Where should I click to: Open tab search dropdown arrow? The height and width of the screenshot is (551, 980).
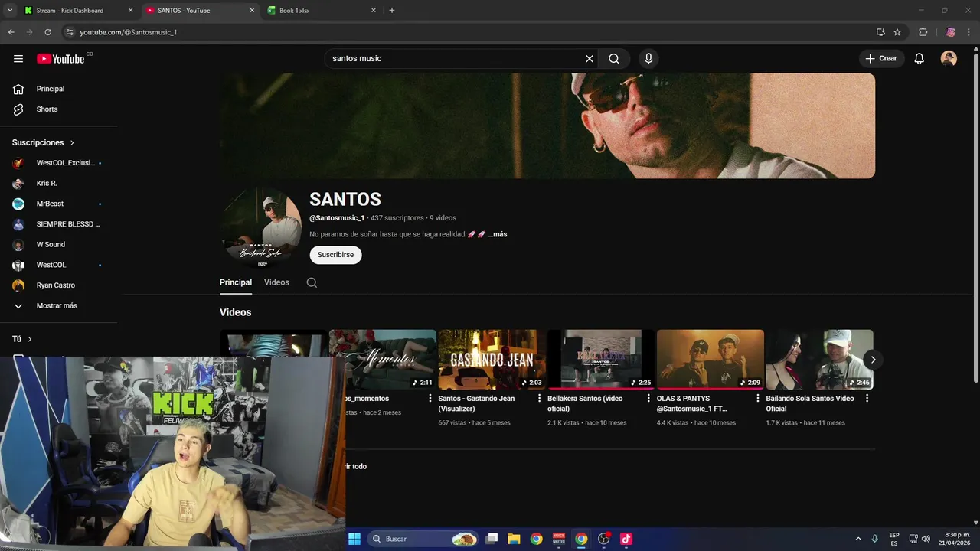coord(10,11)
